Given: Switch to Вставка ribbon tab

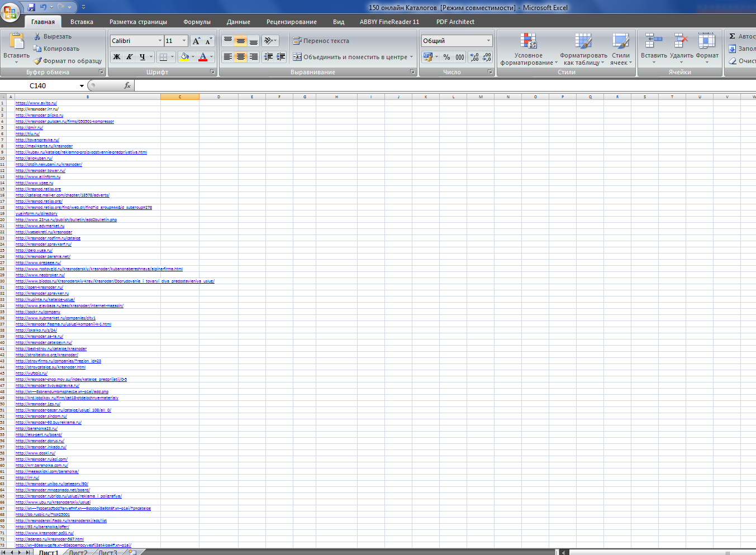Looking at the screenshot, I should (82, 22).
